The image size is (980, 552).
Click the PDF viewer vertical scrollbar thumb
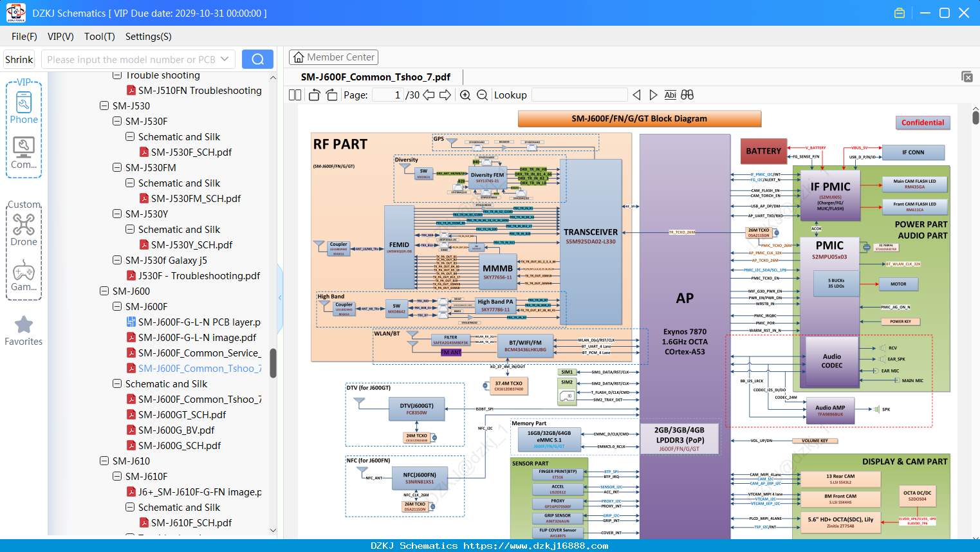(975, 118)
